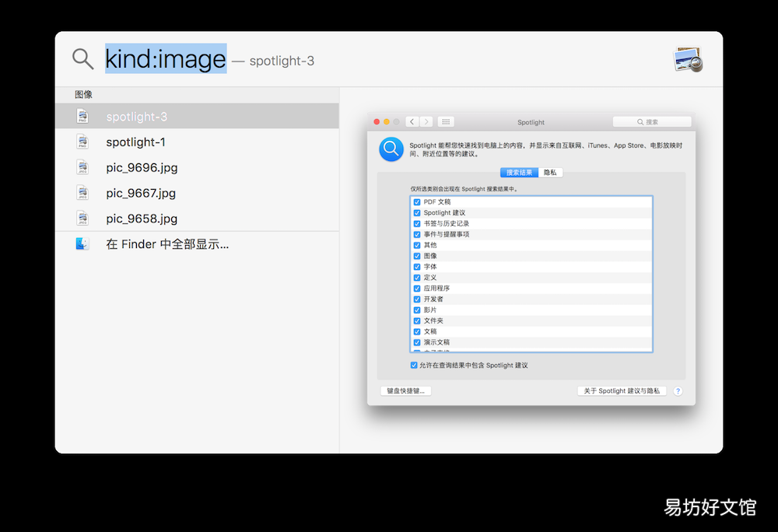The width and height of the screenshot is (778, 532).
Task: Toggle the 图像 checkbox
Action: [417, 256]
